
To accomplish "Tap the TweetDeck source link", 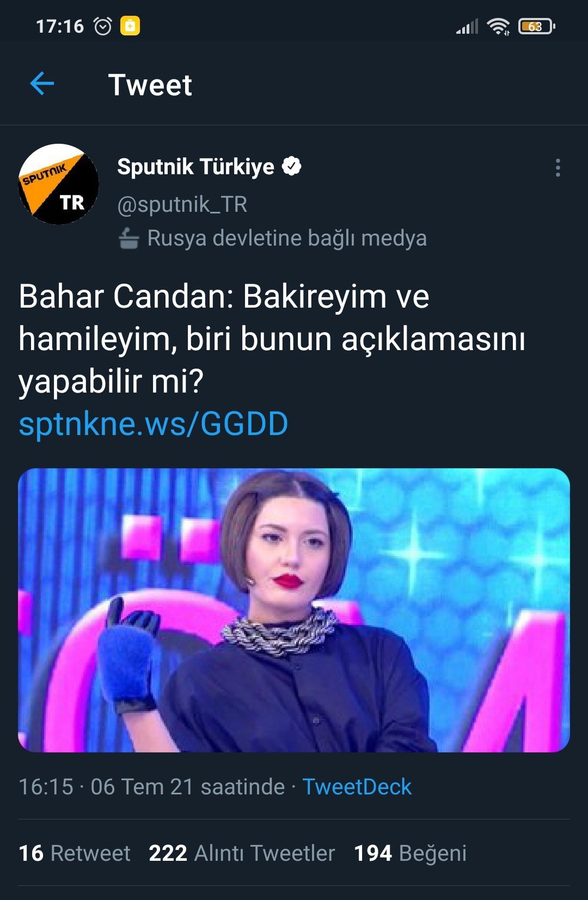I will click(357, 787).
